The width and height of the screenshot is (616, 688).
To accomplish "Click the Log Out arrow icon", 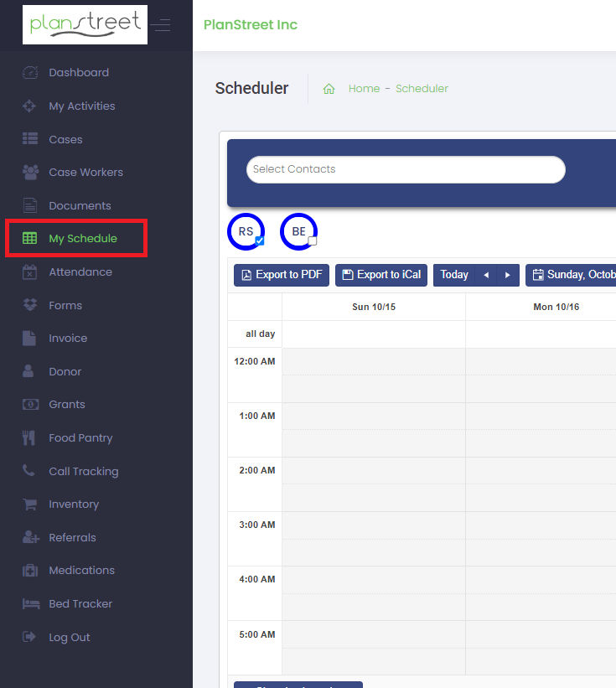I will pos(29,637).
